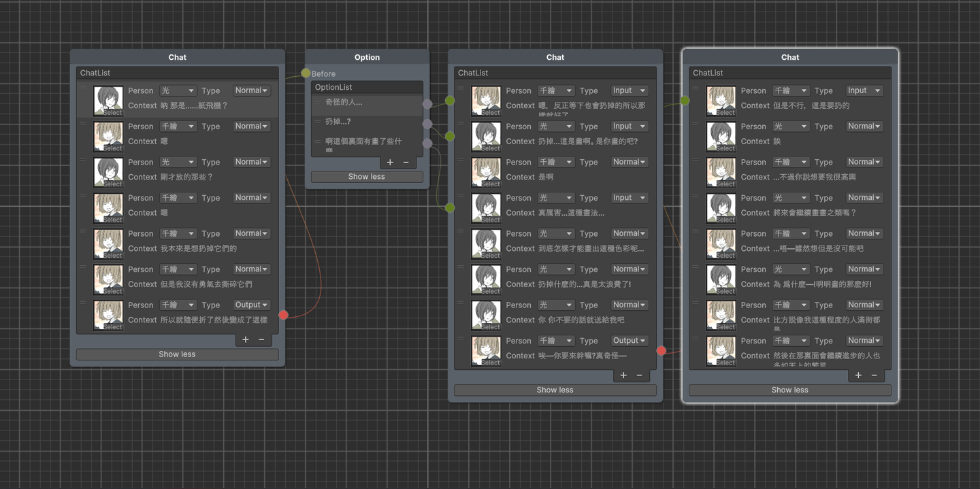The image size is (980, 489).
Task: Click the Context text field 我本來是想扔掉它們的
Action: pyautogui.click(x=199, y=248)
